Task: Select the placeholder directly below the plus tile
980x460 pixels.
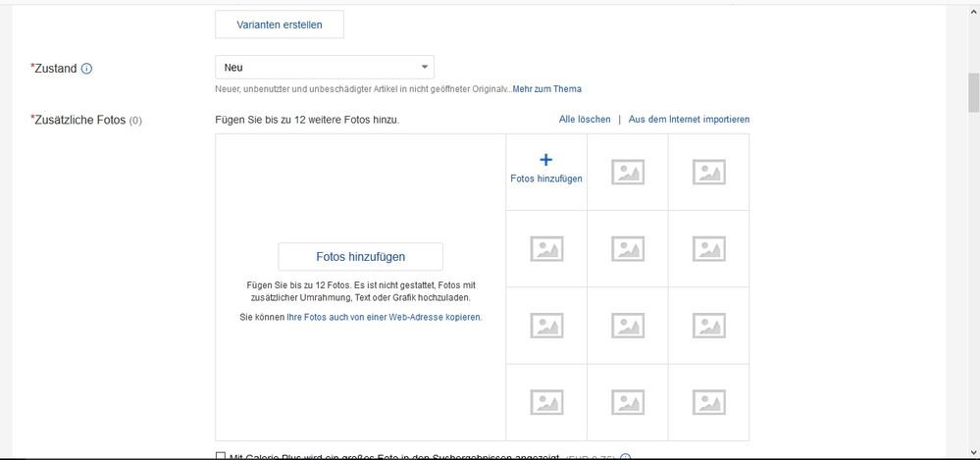Action: click(546, 248)
